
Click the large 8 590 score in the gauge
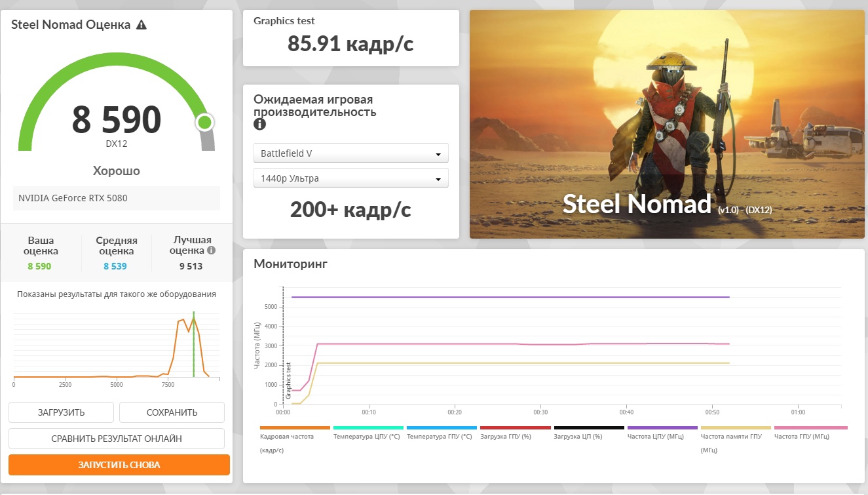[117, 119]
